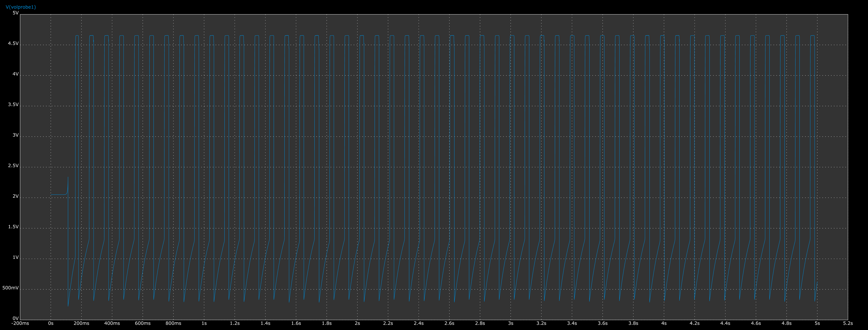Select the -200ms time axis label
The image size is (868, 330).
tap(20, 323)
